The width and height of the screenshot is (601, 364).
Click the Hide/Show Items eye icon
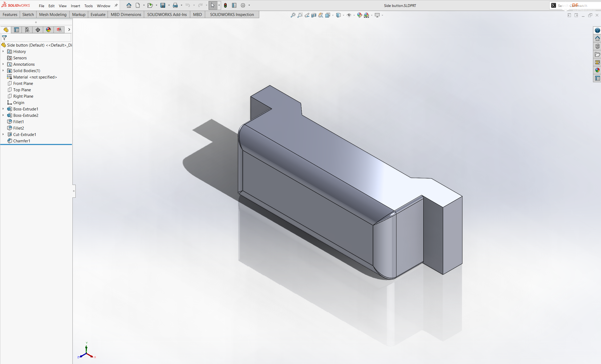(x=349, y=15)
